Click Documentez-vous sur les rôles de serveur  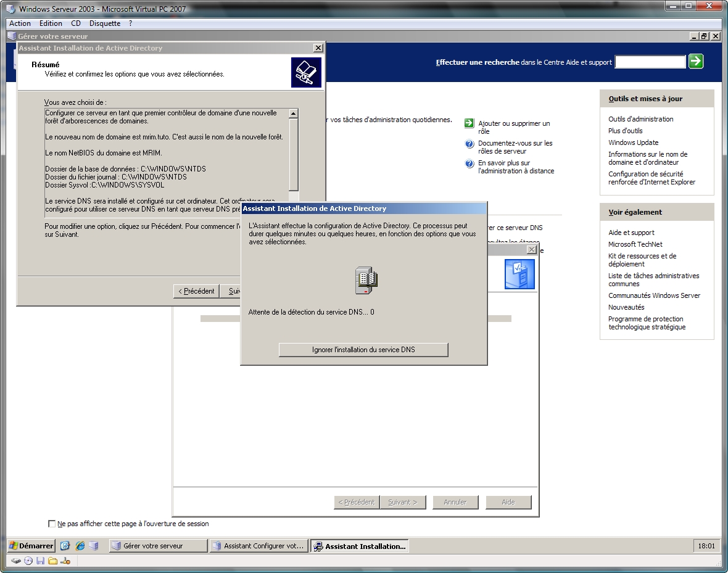[x=515, y=147]
